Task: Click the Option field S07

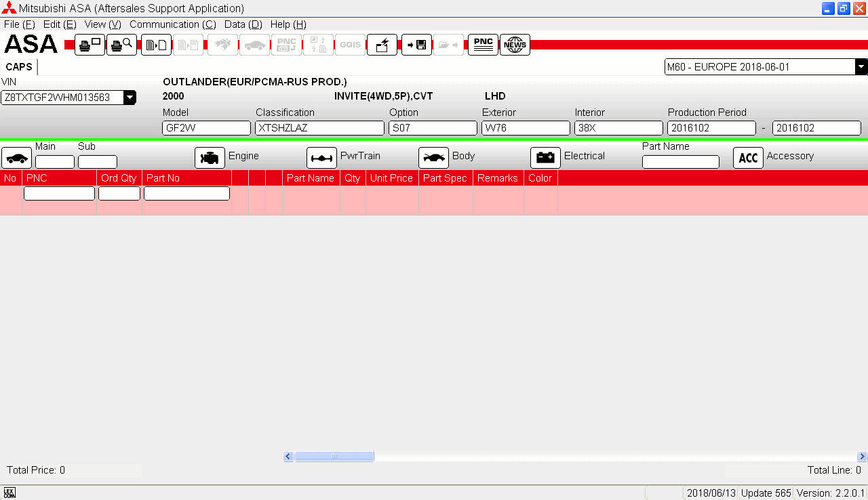Action: coord(433,128)
